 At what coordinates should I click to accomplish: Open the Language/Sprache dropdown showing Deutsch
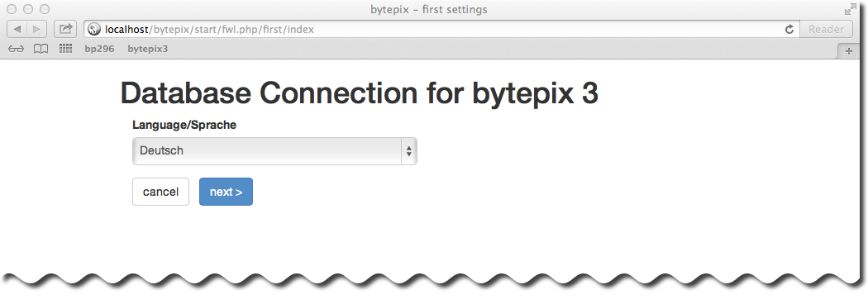point(274,151)
